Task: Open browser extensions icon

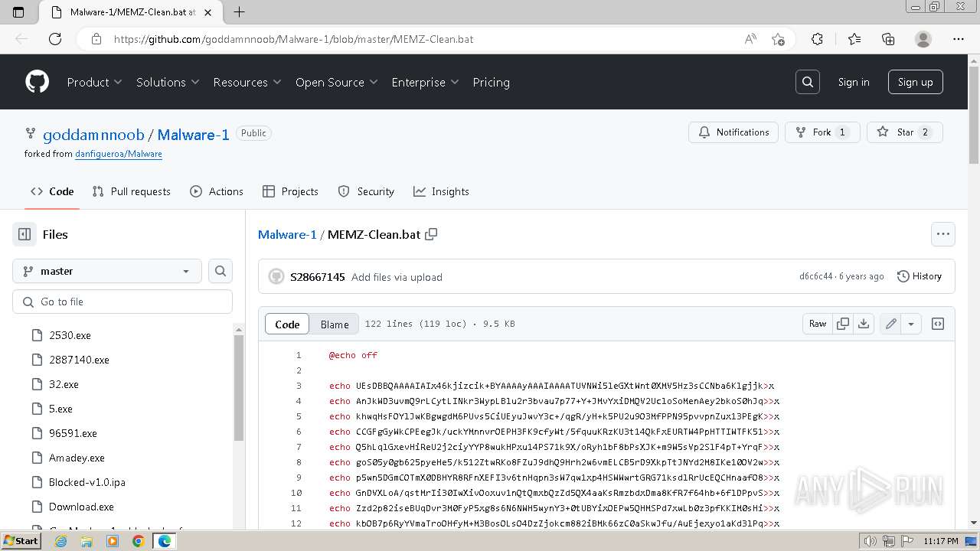Action: coord(817,39)
